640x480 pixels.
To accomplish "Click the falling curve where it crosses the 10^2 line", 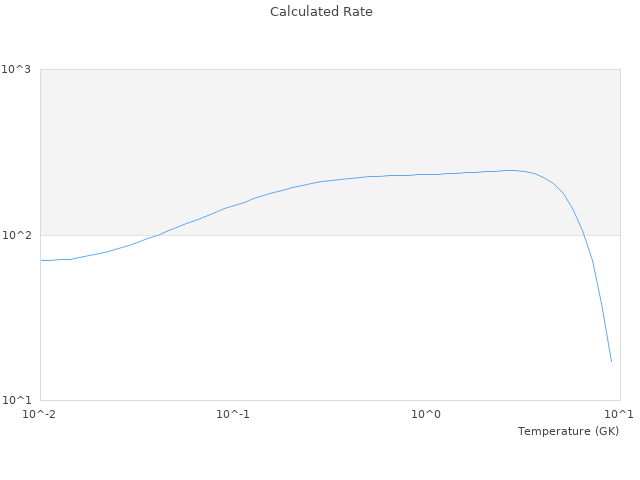I will [584, 235].
